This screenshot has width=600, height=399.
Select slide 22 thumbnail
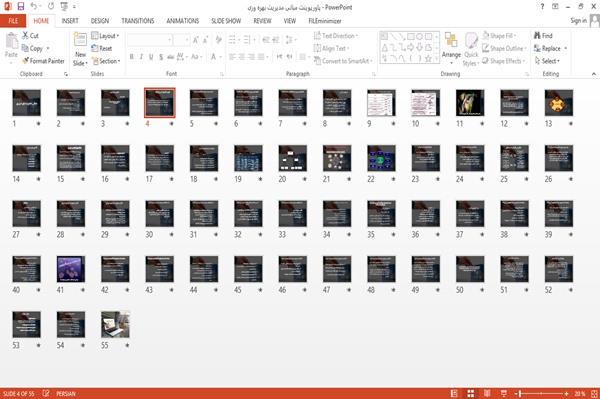pos(381,158)
